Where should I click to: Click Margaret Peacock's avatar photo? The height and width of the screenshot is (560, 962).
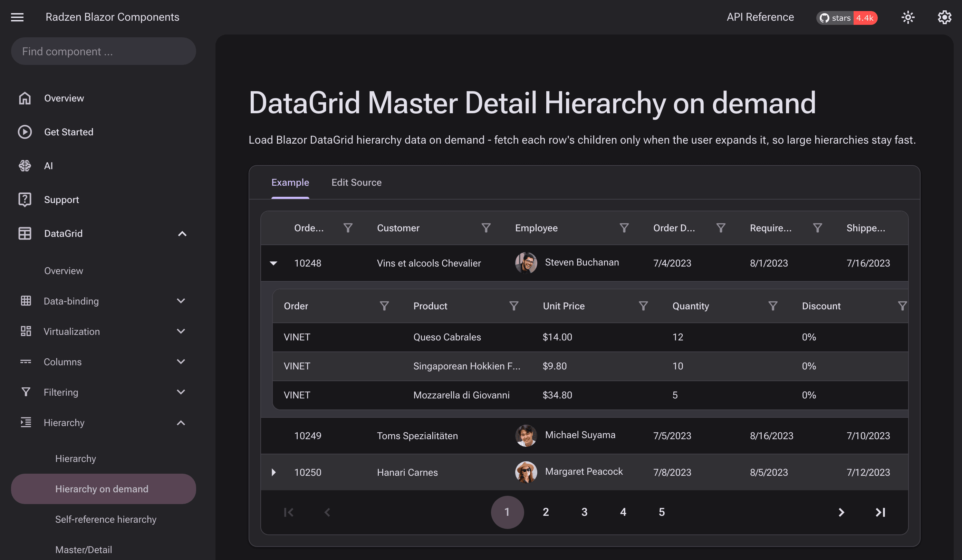[x=526, y=472]
